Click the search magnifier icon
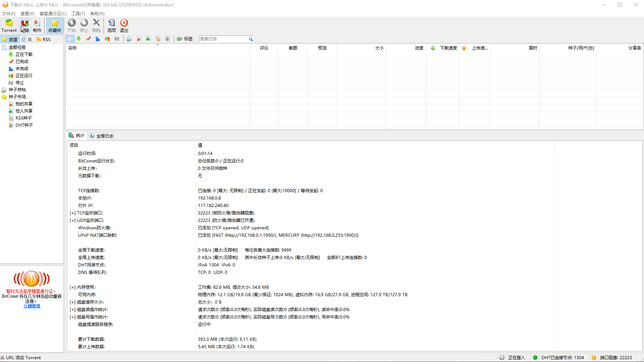 click(x=251, y=39)
